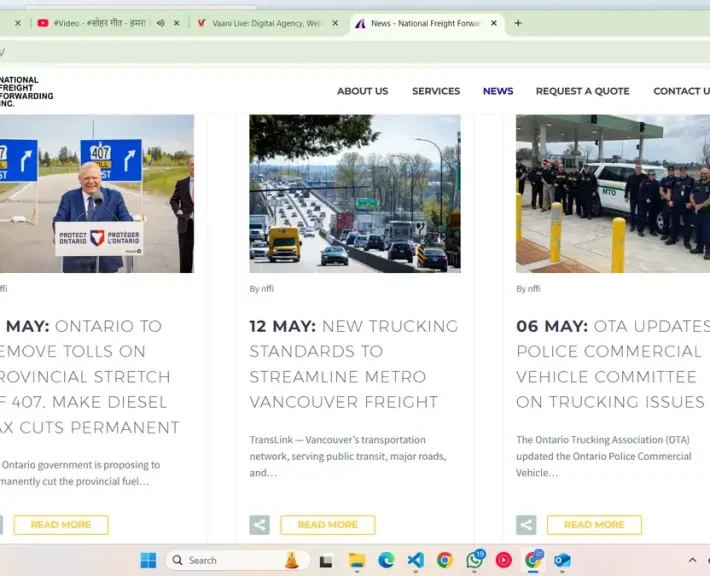Screen dimensions: 710x576
Task: Mute audio on the YouTube tab
Action: [x=161, y=23]
